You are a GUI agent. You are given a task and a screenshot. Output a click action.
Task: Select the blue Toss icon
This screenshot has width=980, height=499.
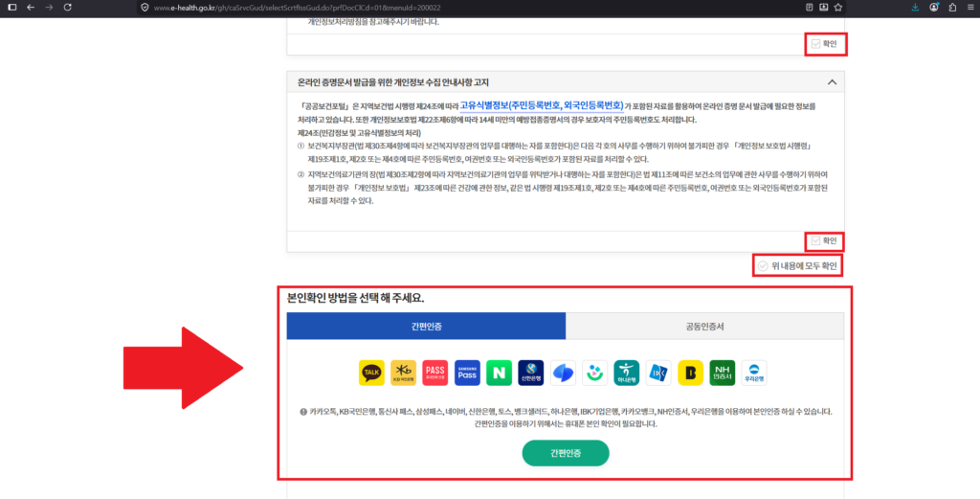click(x=563, y=373)
